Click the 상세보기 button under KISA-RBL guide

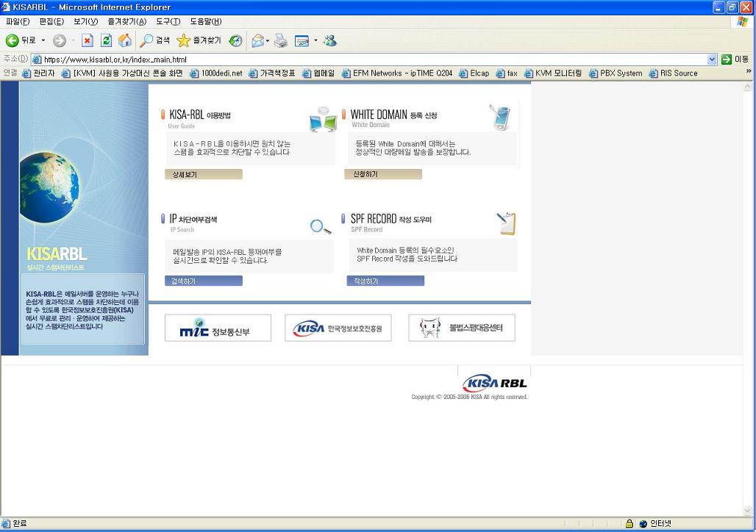click(203, 175)
